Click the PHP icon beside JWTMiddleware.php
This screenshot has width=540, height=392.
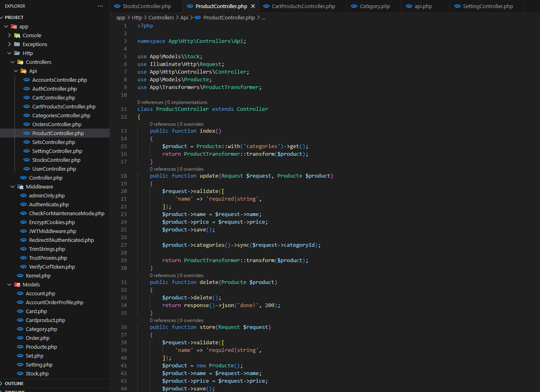(23, 231)
